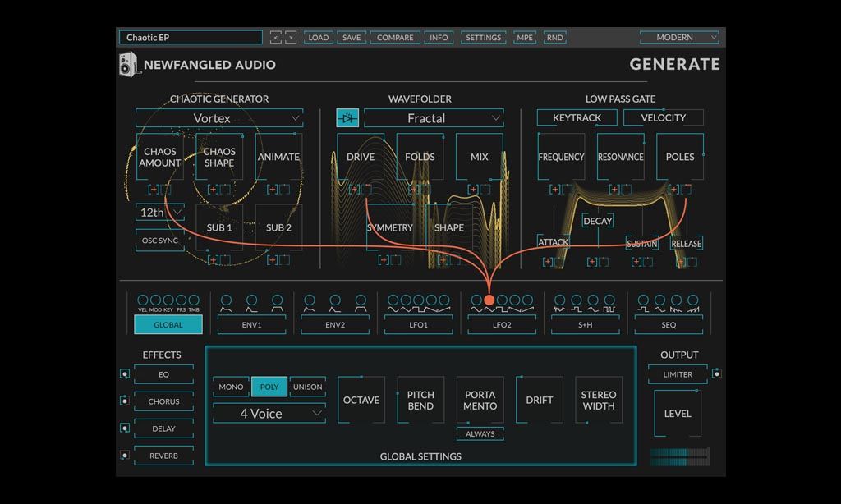Image resolution: width=841 pixels, height=504 pixels.
Task: Open the ENV1 tab
Action: pyautogui.click(x=251, y=324)
